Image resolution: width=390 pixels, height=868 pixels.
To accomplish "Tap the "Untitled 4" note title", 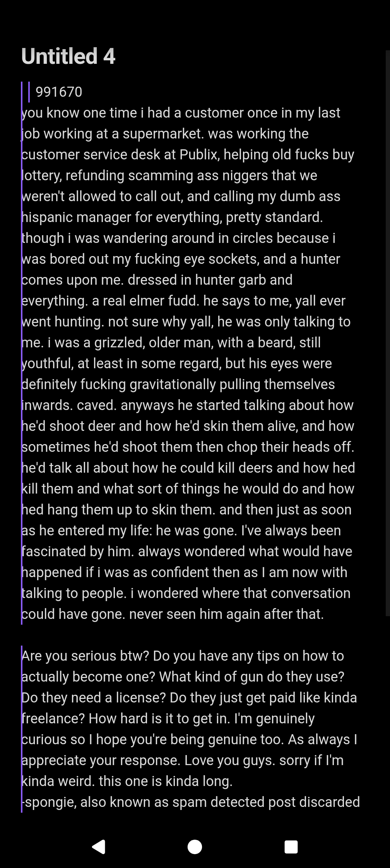I will click(x=68, y=56).
